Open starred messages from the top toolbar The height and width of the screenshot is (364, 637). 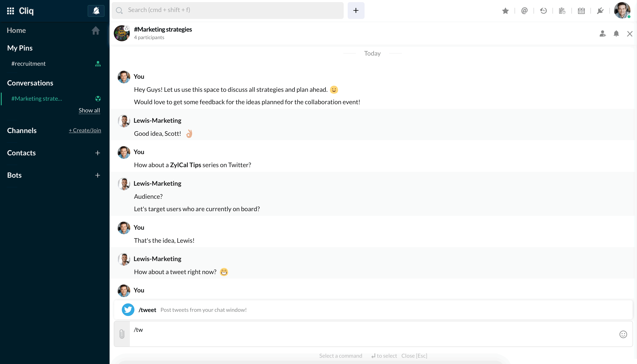click(505, 11)
